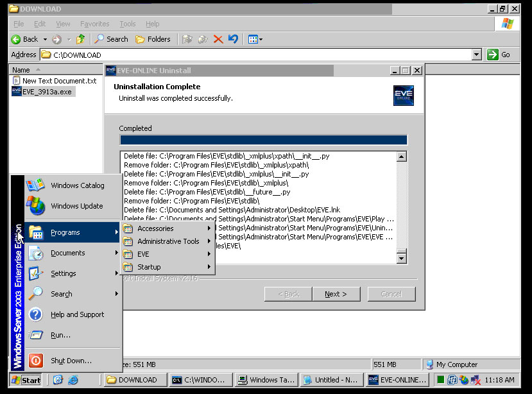Screen dimensions: 532x394
Task: Switch to C:\WINDO... command prompt taskbar button
Action: click(202, 380)
